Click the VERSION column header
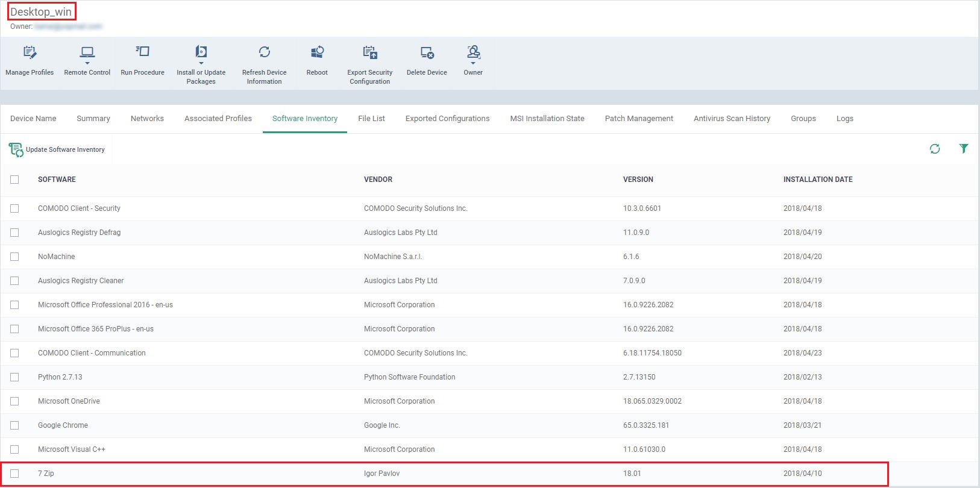 click(x=638, y=180)
